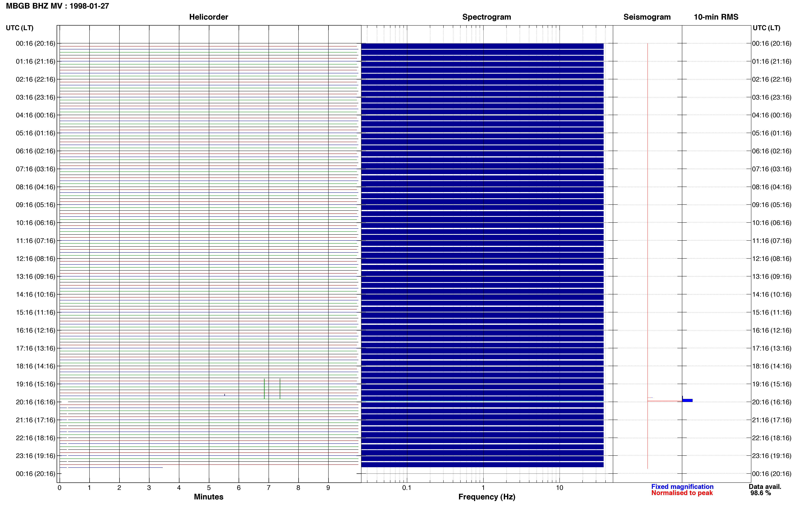The image size is (812, 508).
Task: Click the Frequency (Hz) axis title
Action: [487, 497]
